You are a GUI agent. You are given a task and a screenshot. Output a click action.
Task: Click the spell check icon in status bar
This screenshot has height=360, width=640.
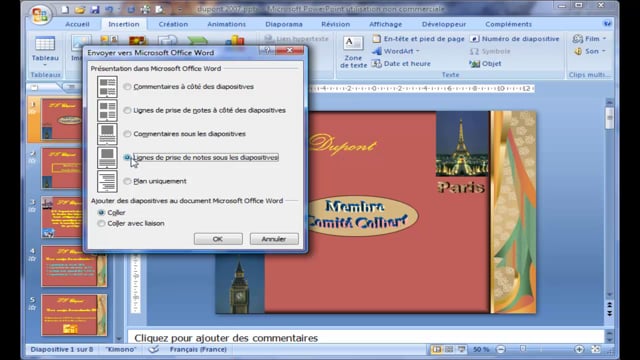tap(153, 349)
